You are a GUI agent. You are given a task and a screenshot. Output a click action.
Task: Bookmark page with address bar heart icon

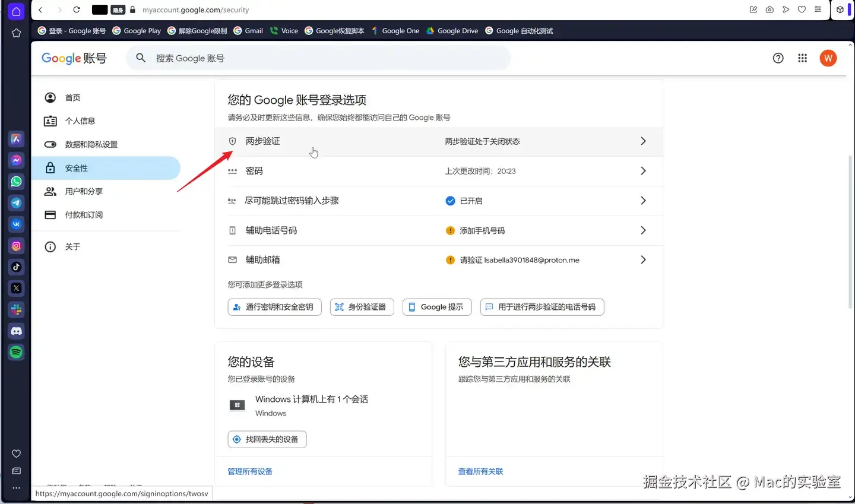[802, 9]
